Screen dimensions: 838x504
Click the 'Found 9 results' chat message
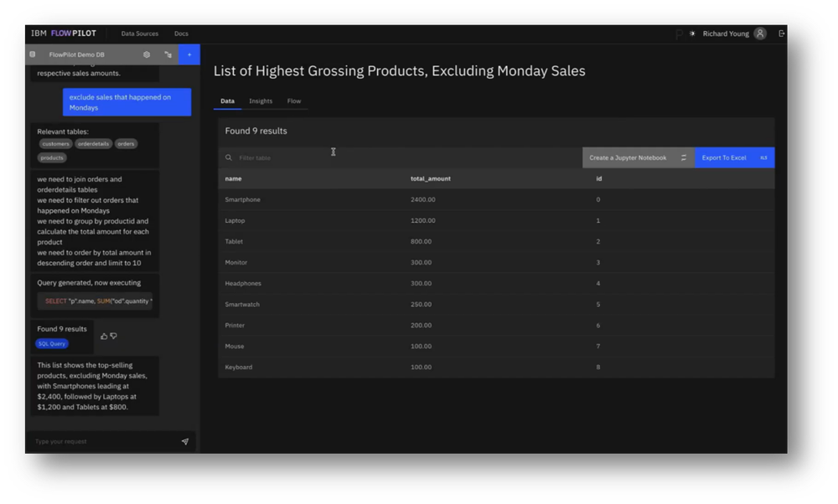tap(61, 329)
